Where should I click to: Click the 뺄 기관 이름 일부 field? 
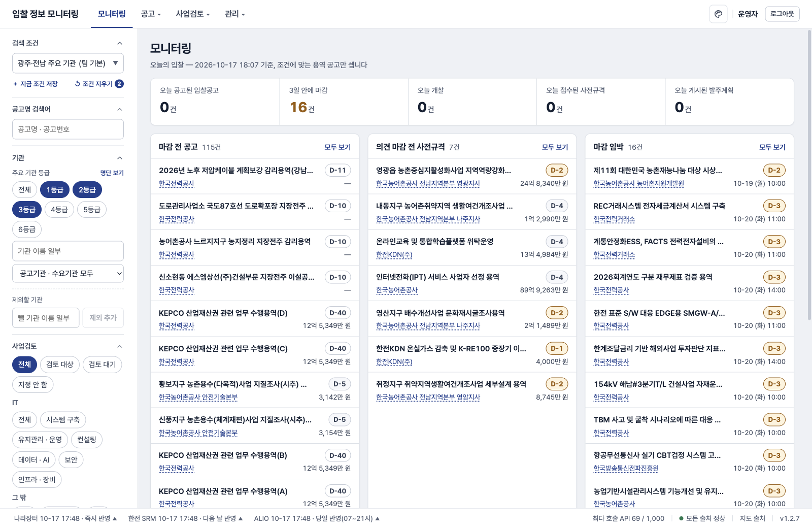46,318
